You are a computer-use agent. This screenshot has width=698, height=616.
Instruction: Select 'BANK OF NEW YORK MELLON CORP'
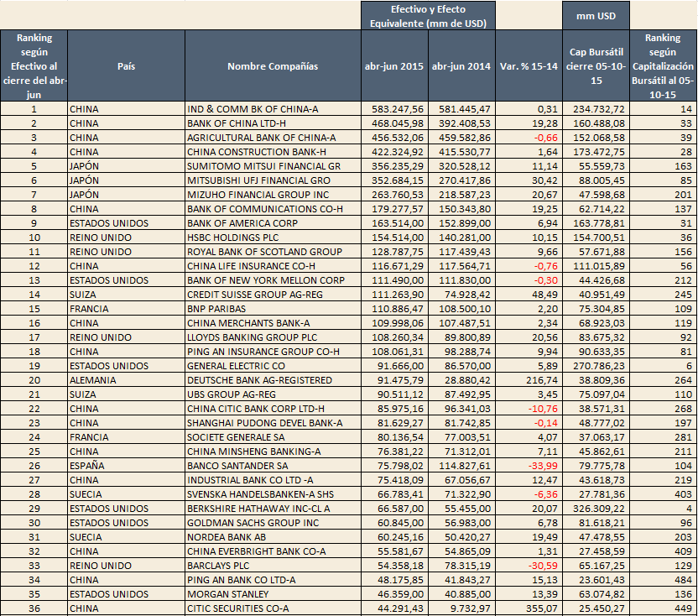[273, 280]
